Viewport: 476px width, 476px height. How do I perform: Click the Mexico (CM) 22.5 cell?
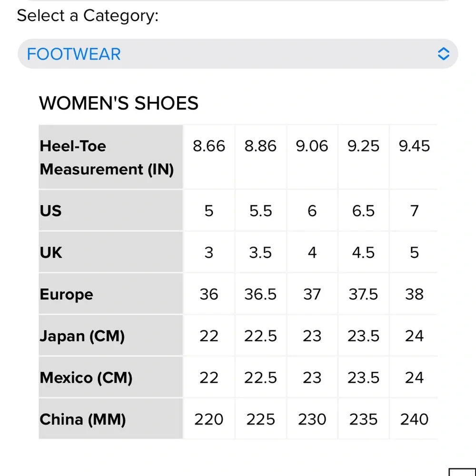(260, 377)
